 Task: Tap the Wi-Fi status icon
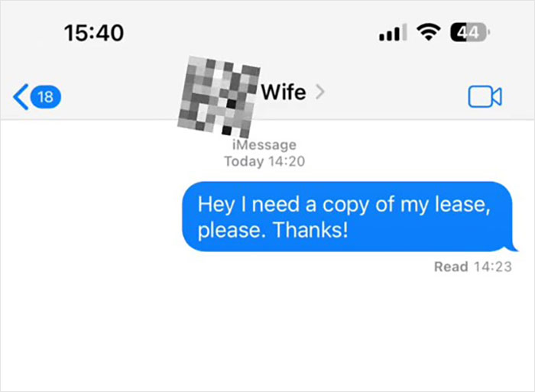429,32
